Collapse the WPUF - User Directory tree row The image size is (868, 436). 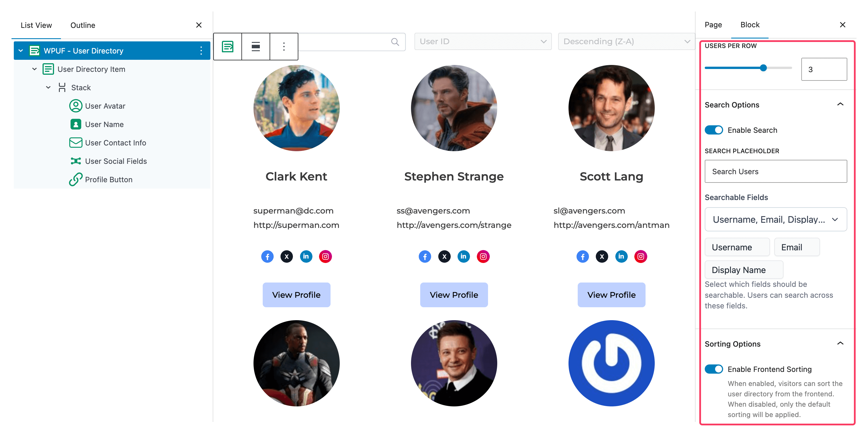click(21, 51)
